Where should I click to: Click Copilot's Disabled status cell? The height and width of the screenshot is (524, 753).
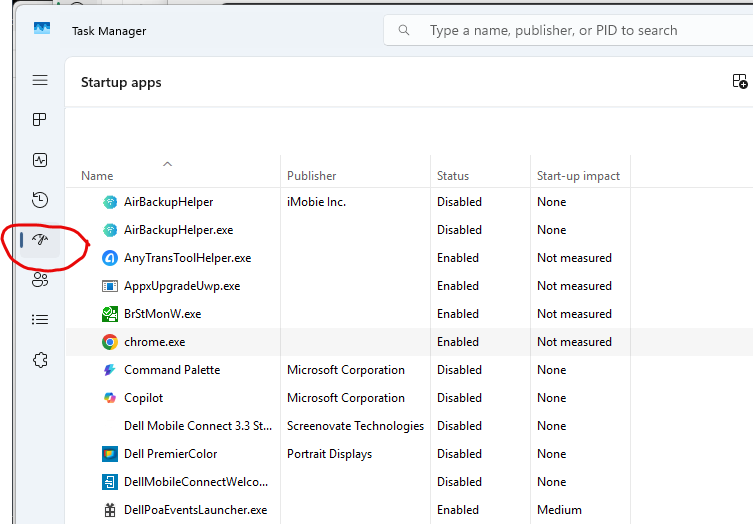(x=459, y=398)
